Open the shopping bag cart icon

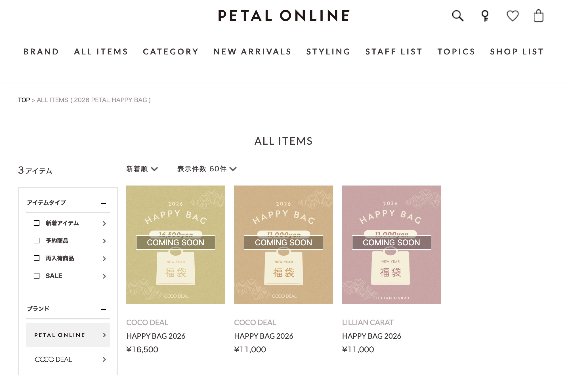click(538, 16)
